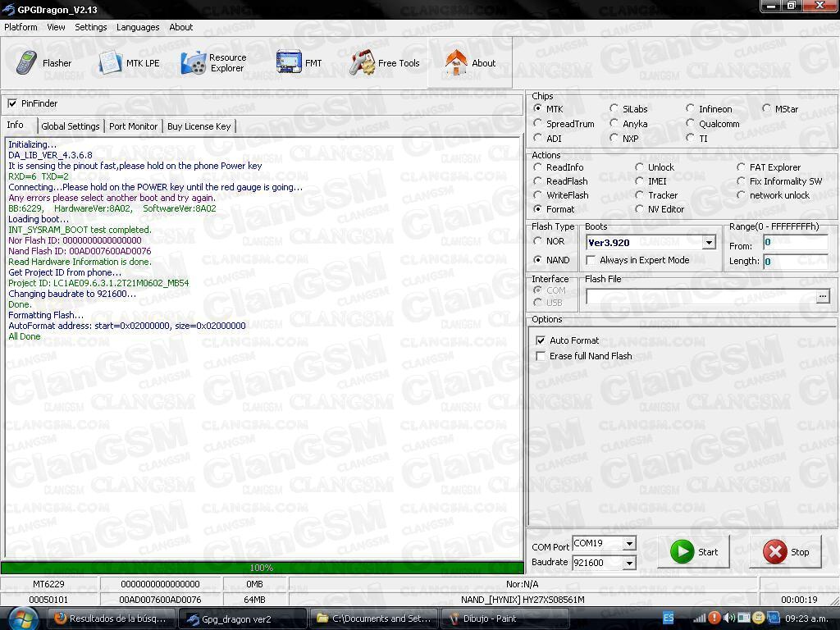Choose the Qualcomm chip option

[x=690, y=124]
